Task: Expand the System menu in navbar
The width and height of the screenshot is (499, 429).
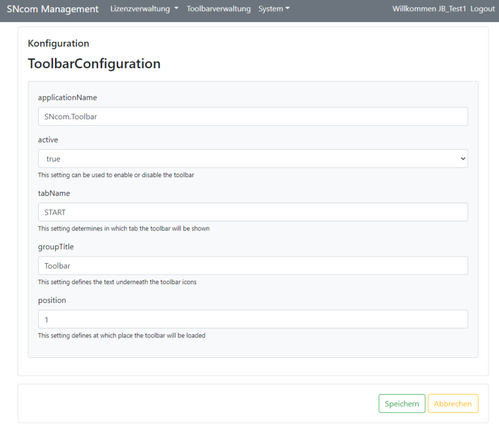Action: 274,9
